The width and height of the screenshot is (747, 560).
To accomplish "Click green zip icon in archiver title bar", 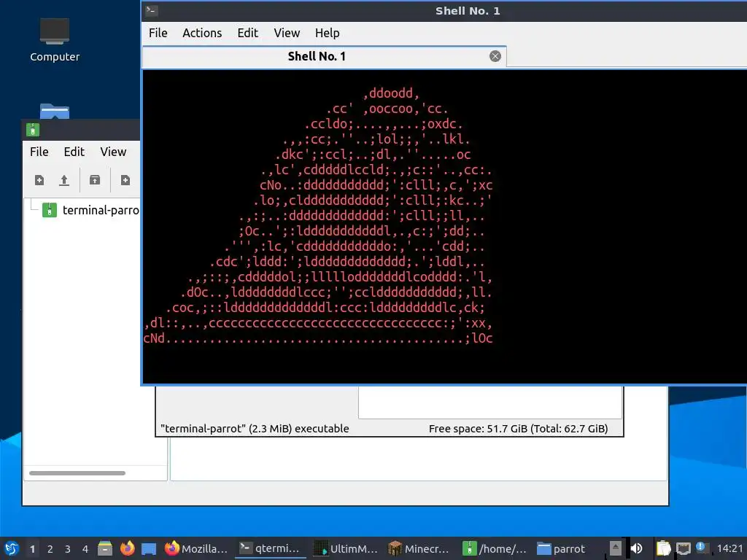I will pyautogui.click(x=33, y=130).
